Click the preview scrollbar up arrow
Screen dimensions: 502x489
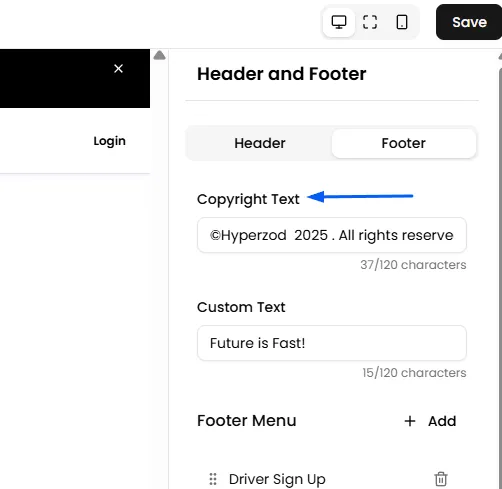coord(160,55)
